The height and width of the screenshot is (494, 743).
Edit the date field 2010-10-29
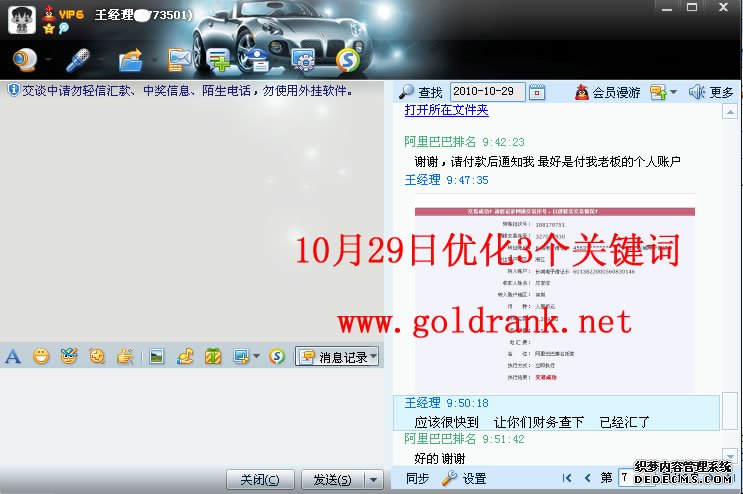point(487,91)
